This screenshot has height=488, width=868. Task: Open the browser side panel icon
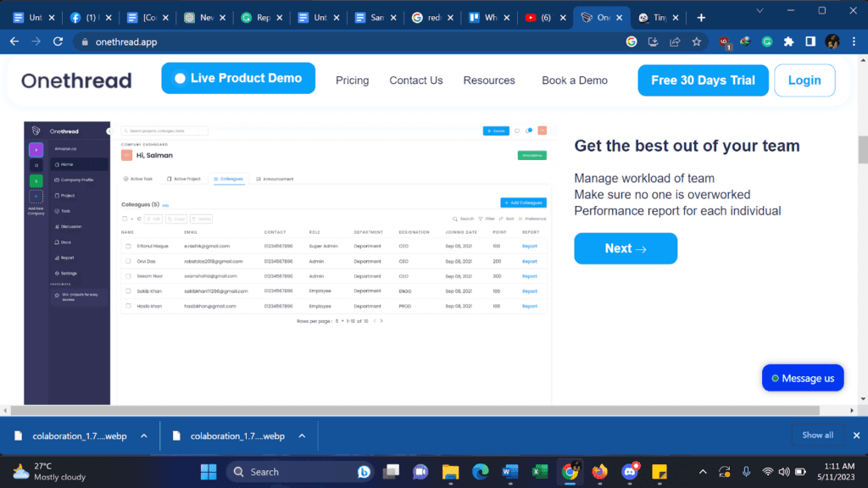coord(810,42)
